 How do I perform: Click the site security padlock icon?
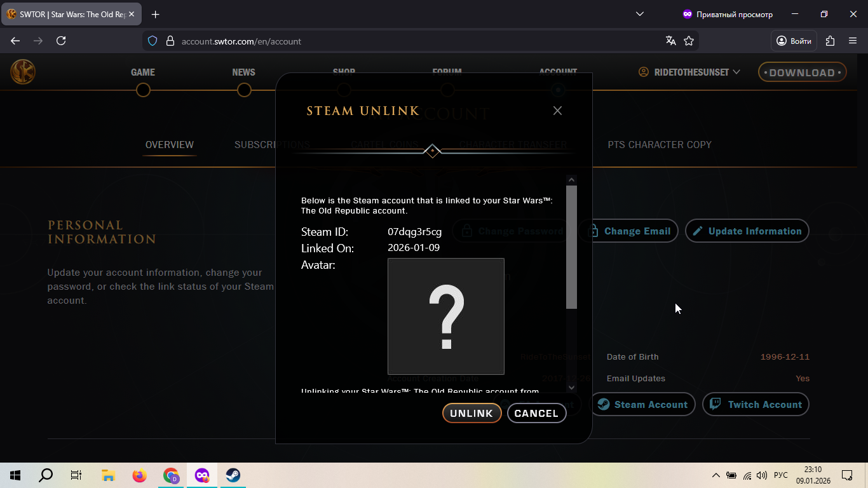click(170, 41)
